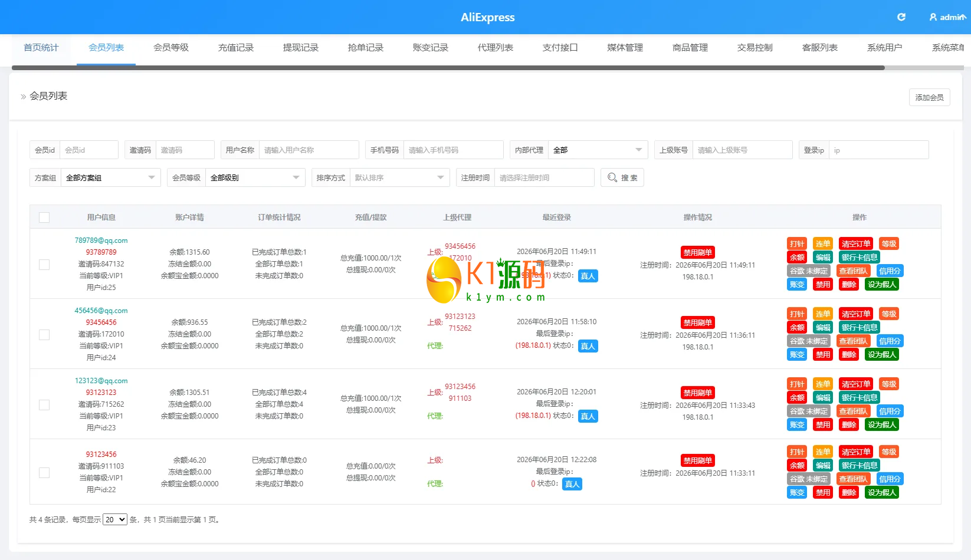
Task: Check the row checkbox for 456456@qq.com
Action: pos(44,335)
